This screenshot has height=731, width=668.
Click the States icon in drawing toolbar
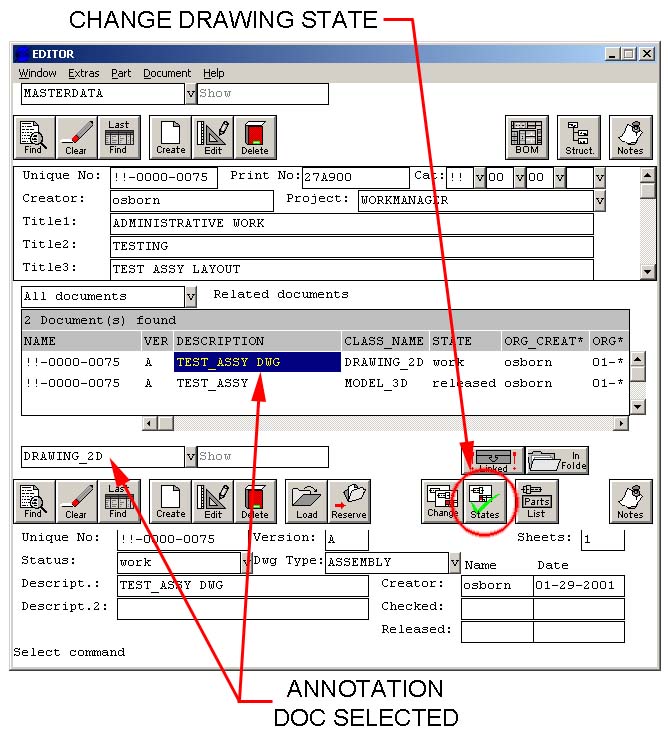point(485,501)
